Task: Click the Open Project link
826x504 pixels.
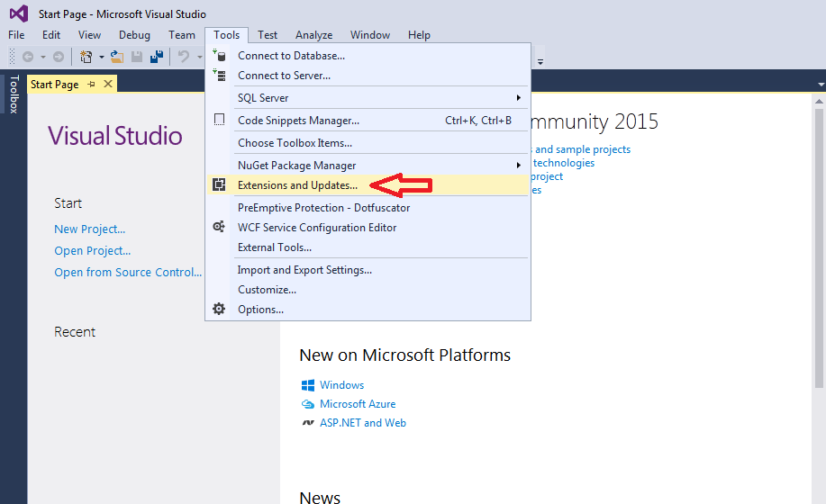Action: click(92, 250)
